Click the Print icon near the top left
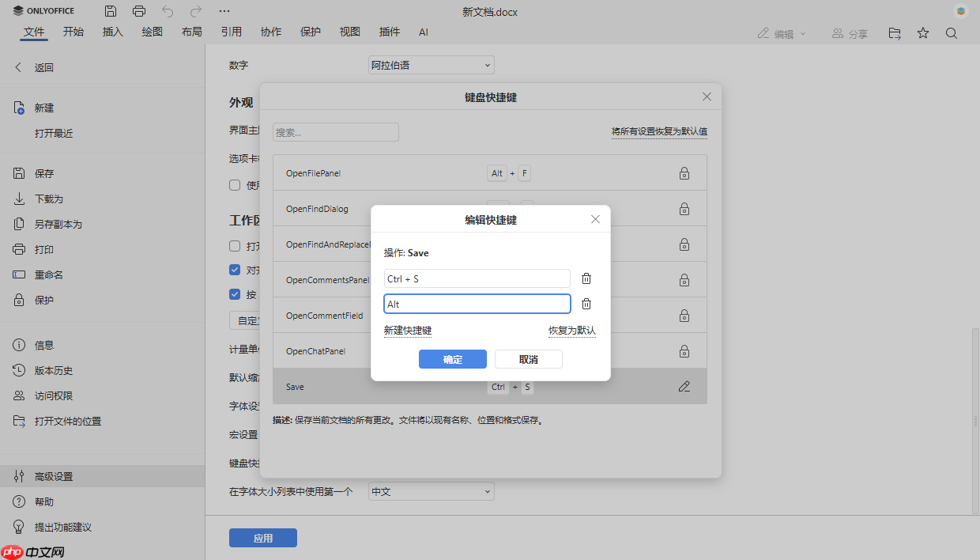Screen dimensions: 980x560 point(140,11)
